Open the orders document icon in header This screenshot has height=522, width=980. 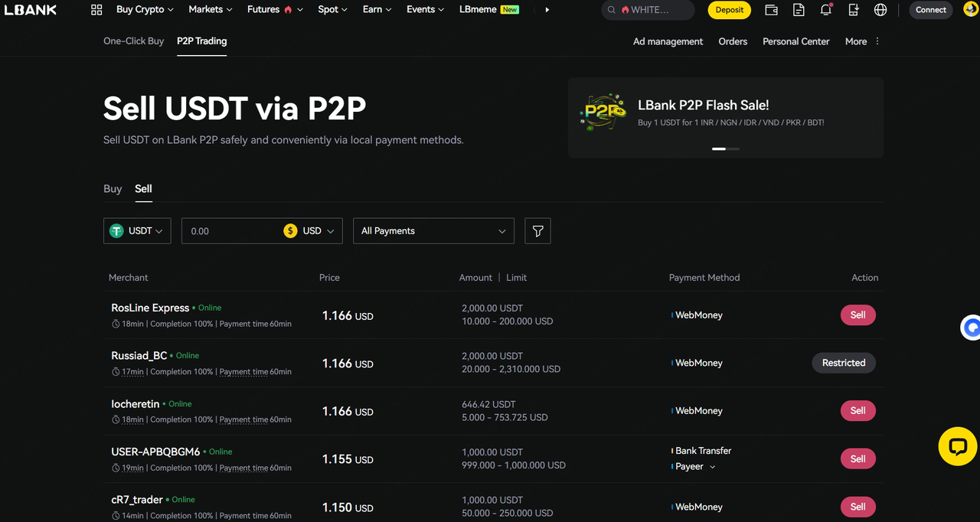point(799,10)
